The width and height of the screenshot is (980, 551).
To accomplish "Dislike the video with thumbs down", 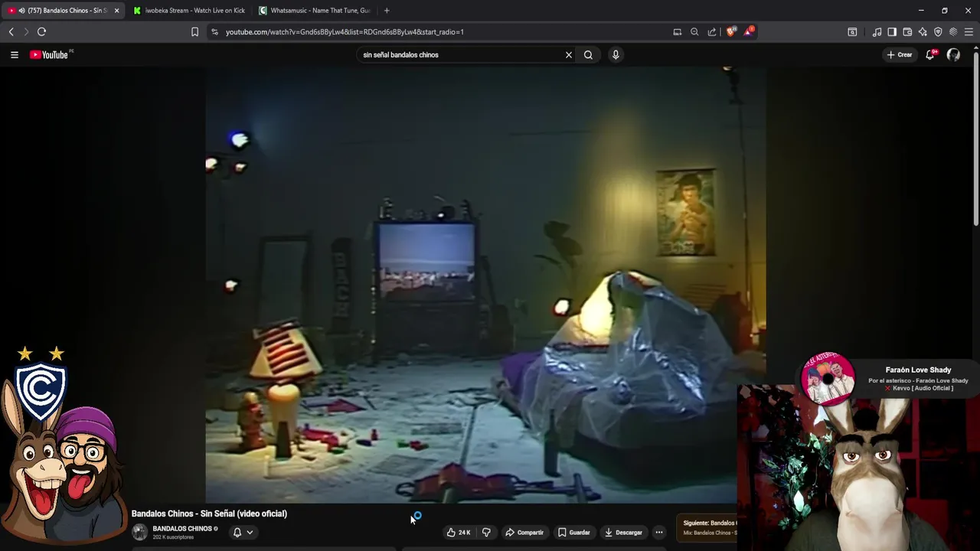I will pyautogui.click(x=486, y=532).
